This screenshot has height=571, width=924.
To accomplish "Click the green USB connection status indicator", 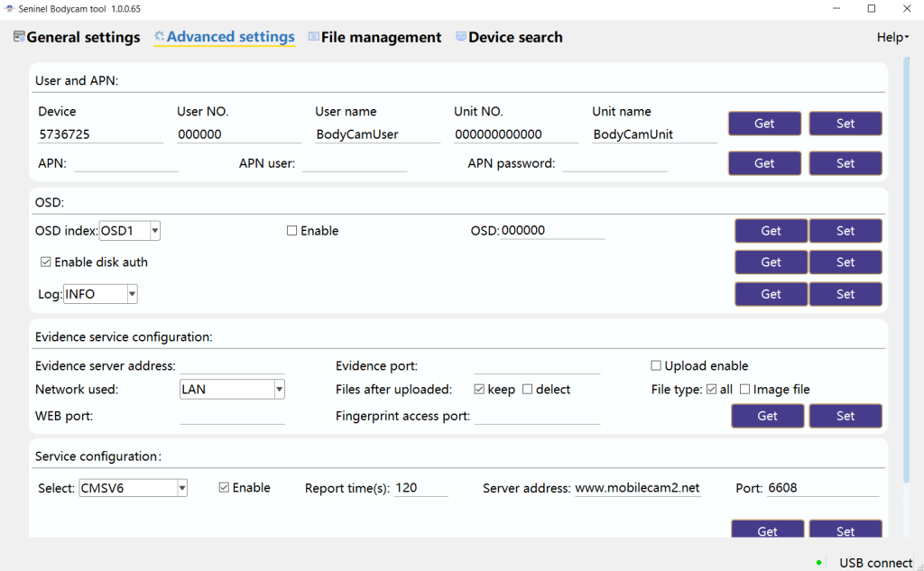I will click(819, 563).
